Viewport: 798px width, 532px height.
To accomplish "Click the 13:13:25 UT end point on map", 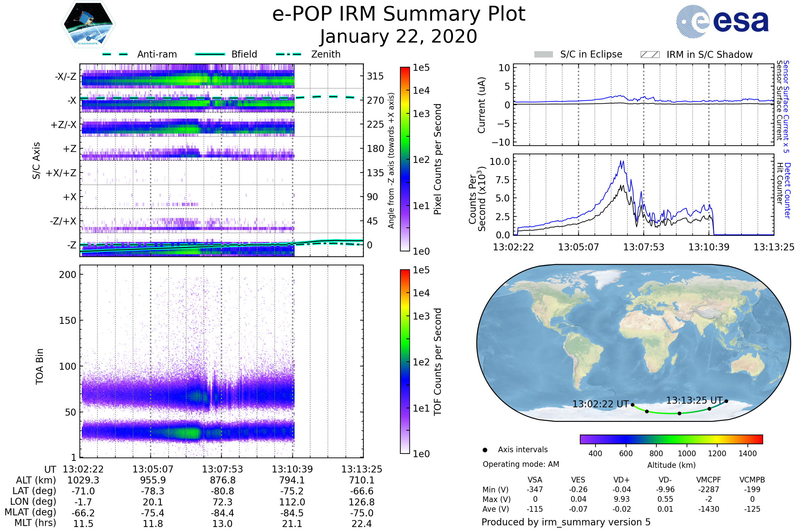I will 727,401.
